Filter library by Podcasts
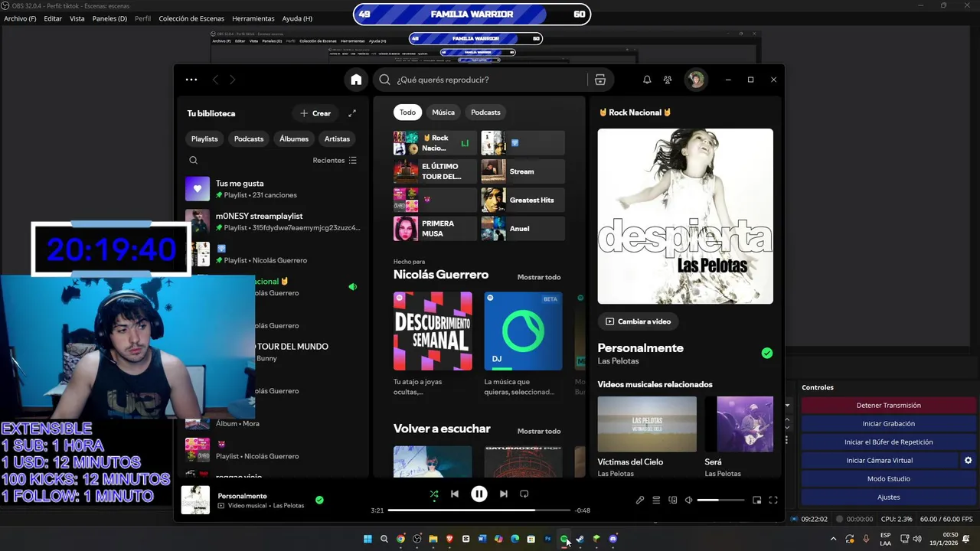The height and width of the screenshot is (551, 980). tap(249, 139)
